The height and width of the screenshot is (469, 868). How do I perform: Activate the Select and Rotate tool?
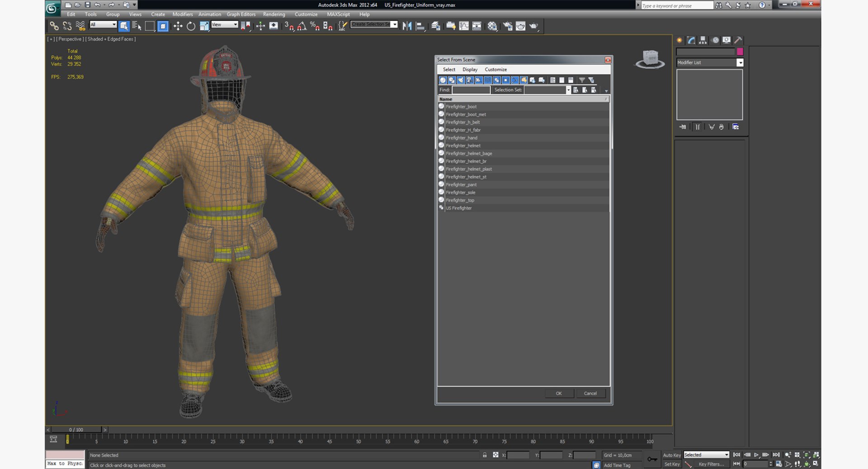tap(191, 26)
